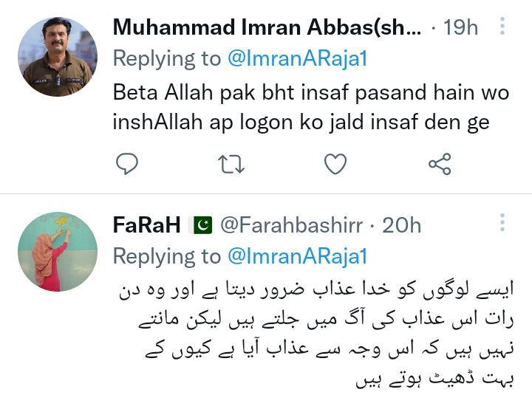Click the Pakistan flag emoji beside FaRaH
This screenshot has height=395, width=532.
point(202,225)
